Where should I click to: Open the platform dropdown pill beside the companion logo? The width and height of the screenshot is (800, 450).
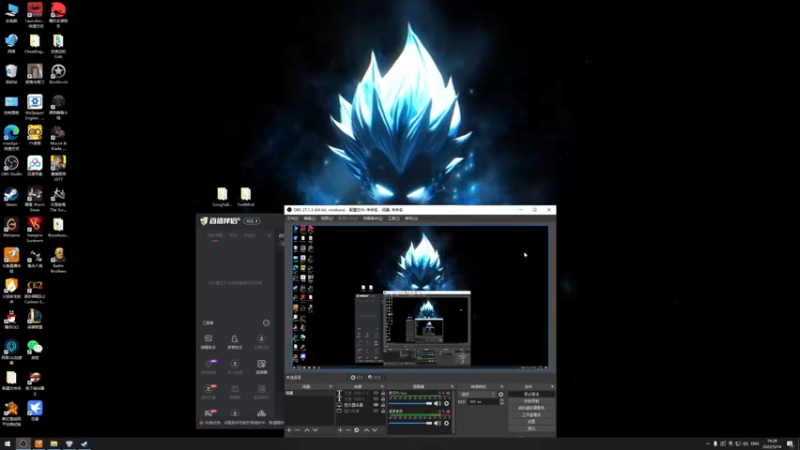[x=252, y=221]
